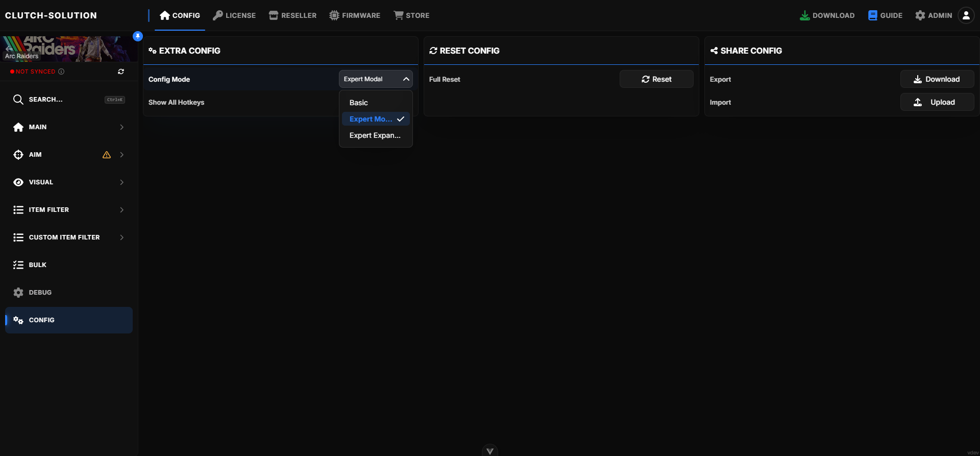Expand CUSTOM ITEM FILTER with its chevron
The image size is (980, 456).
tap(121, 237)
